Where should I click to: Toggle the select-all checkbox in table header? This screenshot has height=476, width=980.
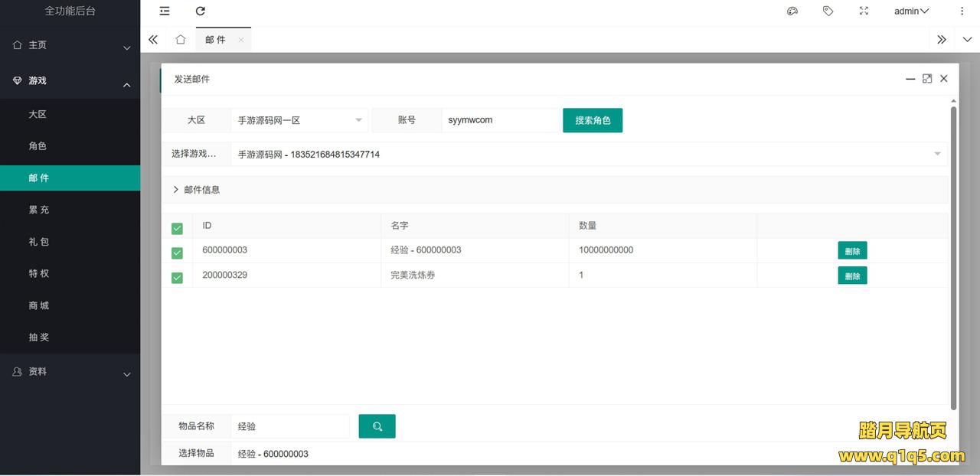tap(177, 228)
